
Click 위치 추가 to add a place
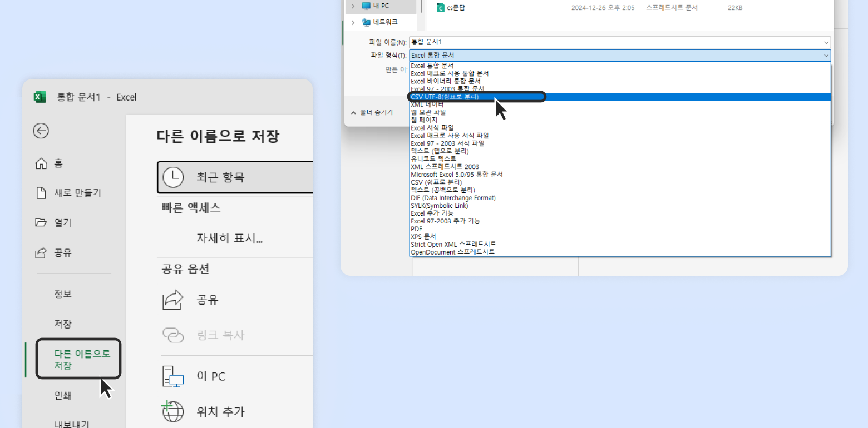(x=203, y=412)
